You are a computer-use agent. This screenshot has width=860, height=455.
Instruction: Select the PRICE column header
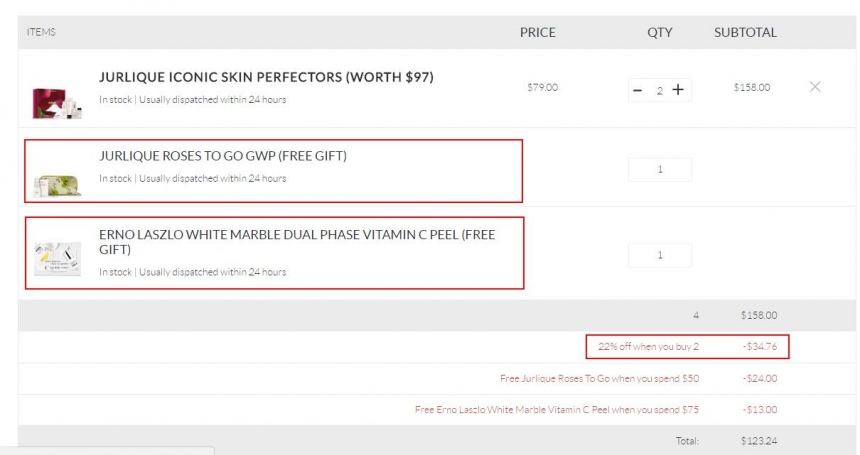538,32
